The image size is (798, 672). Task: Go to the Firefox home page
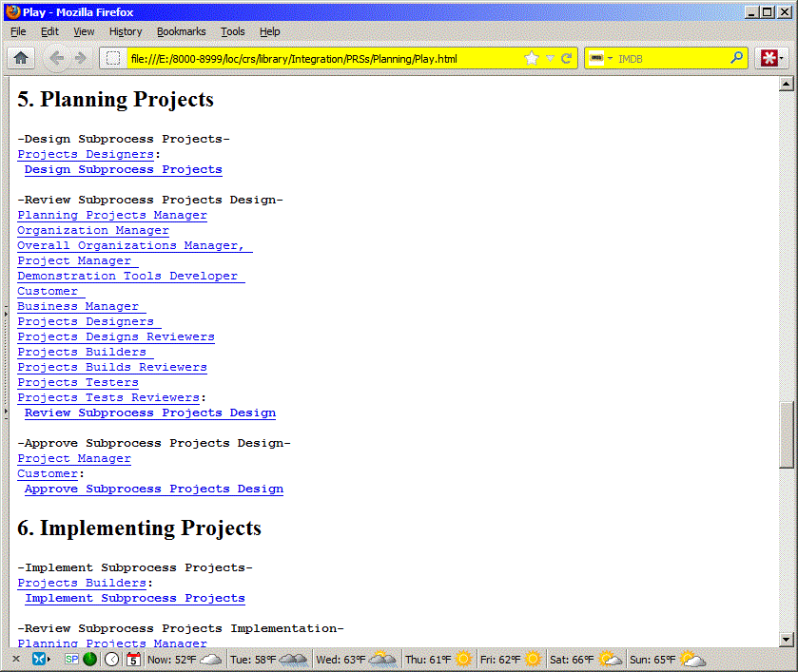pos(21,59)
